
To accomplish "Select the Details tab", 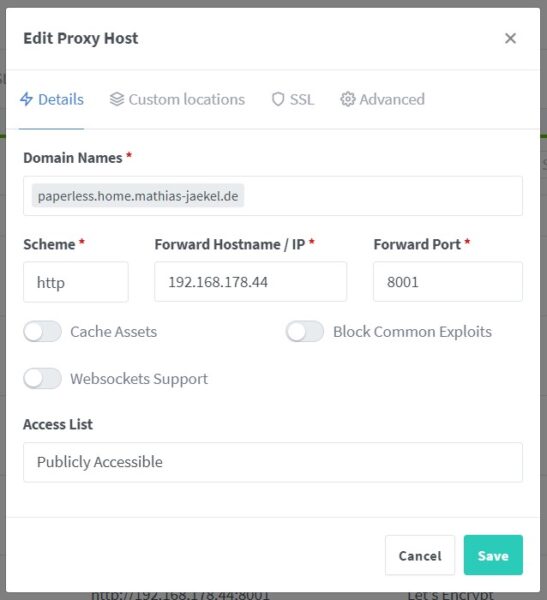I will click(52, 99).
